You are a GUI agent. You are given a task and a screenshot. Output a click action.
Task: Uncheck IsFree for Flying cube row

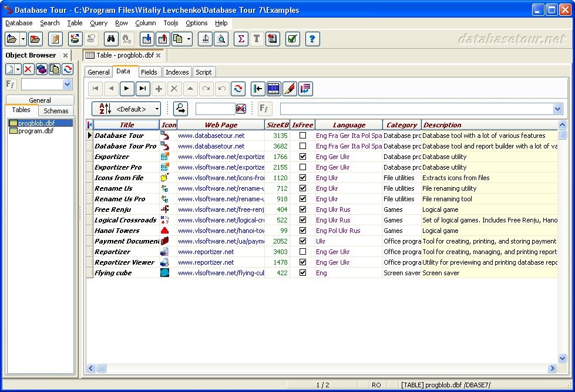(x=302, y=273)
